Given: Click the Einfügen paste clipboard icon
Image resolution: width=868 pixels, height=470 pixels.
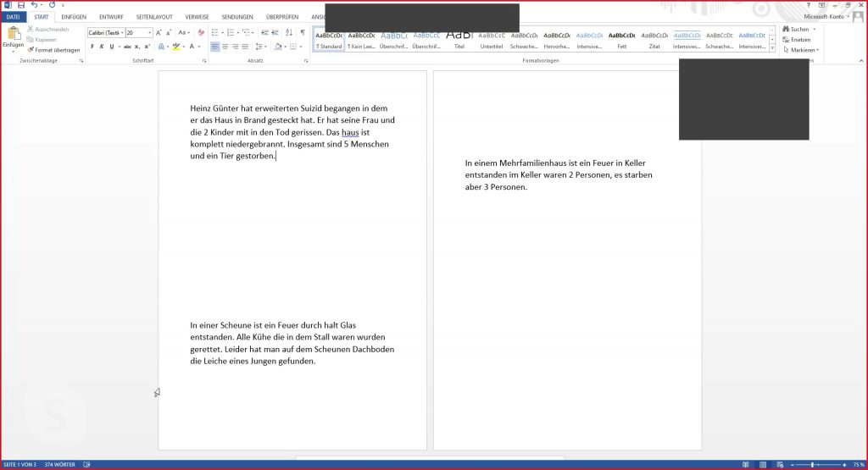Looking at the screenshot, I should point(14,34).
